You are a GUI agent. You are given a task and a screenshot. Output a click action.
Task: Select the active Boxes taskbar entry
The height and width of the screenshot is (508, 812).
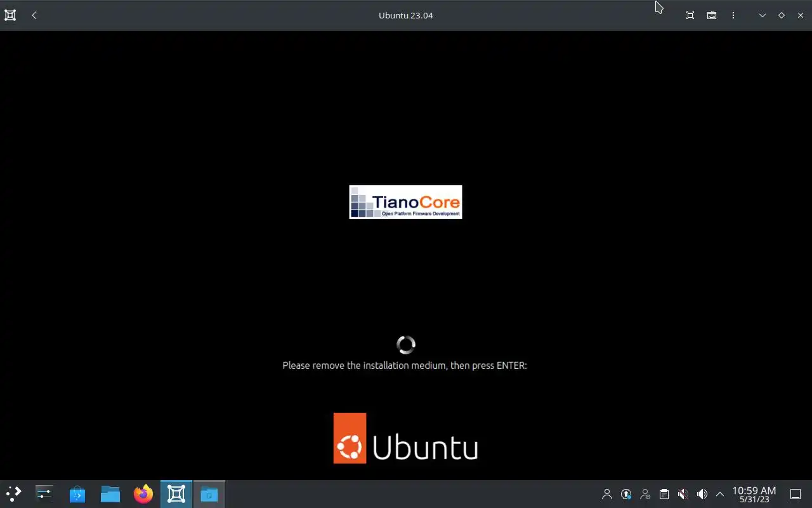coord(176,494)
